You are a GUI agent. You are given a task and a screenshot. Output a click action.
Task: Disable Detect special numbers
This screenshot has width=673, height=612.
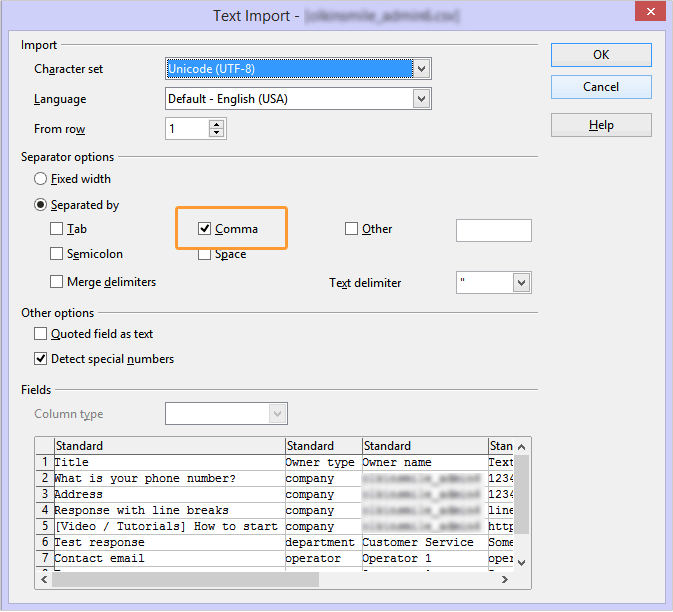pos(40,359)
